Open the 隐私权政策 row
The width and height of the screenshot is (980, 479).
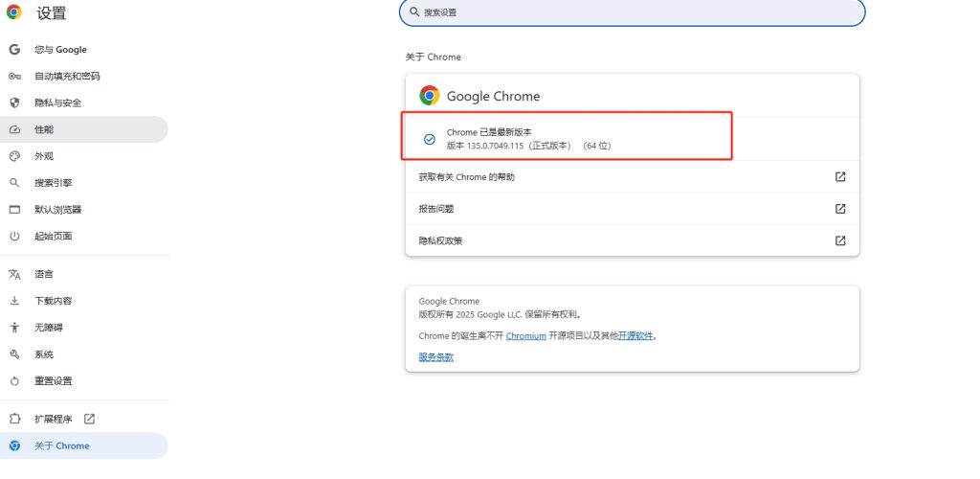632,240
